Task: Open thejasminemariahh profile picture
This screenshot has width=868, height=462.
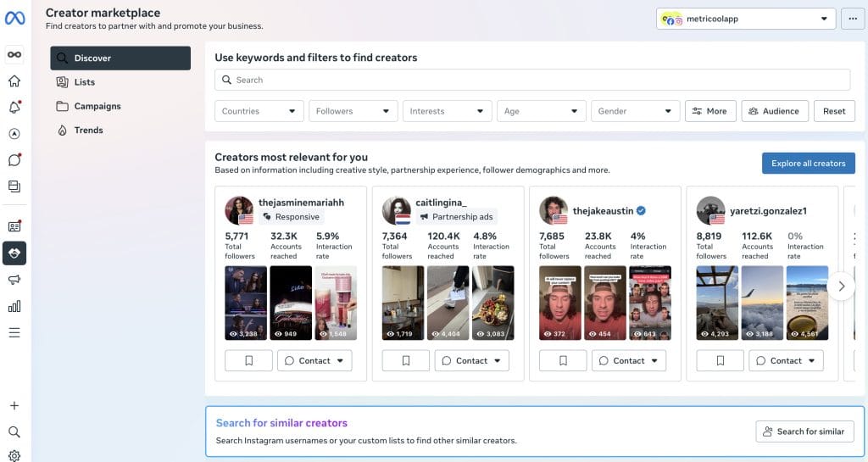Action: 239,211
